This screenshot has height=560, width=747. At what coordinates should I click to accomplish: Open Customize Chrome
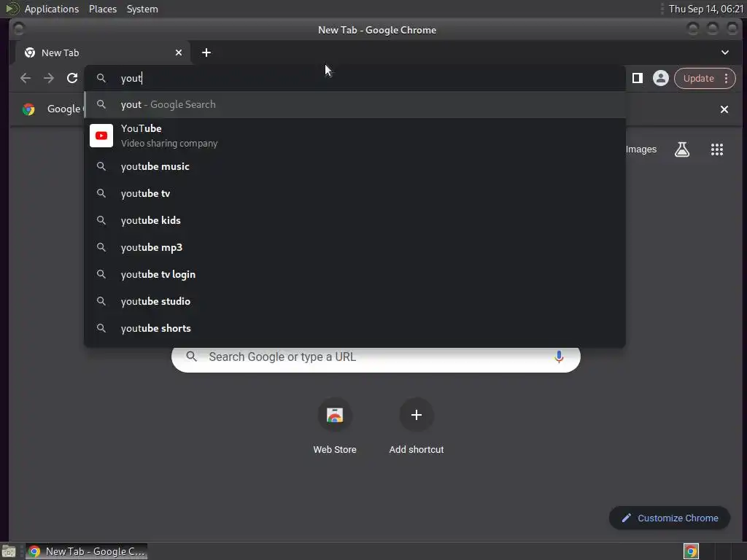[670, 518]
